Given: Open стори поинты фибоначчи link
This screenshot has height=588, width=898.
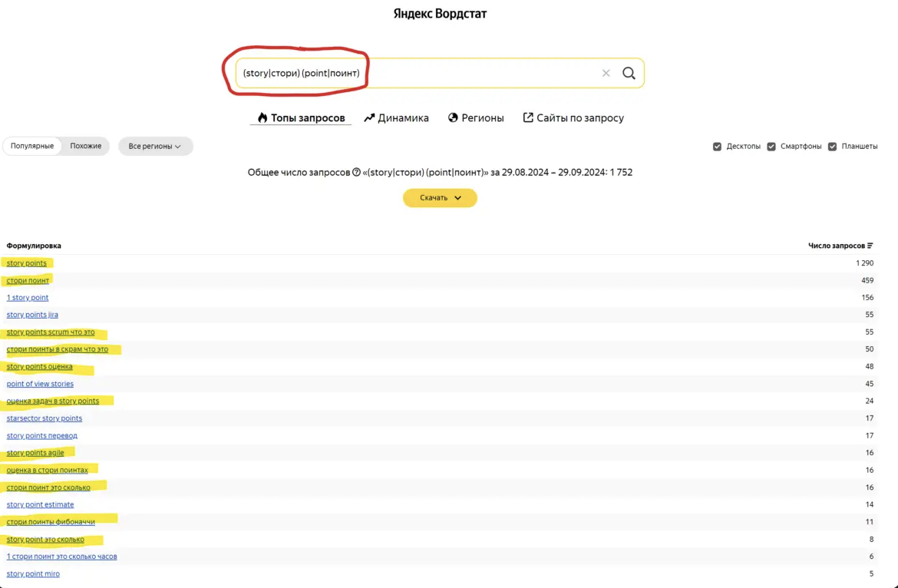Looking at the screenshot, I should (x=51, y=522).
